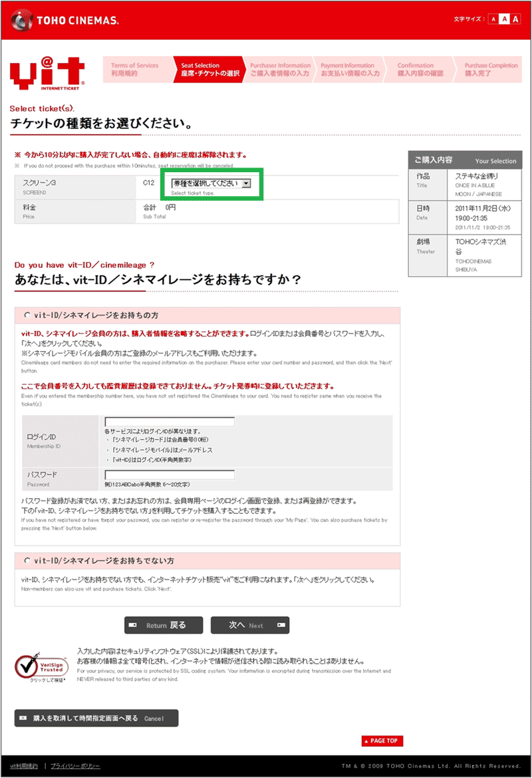Click the 'スクリーン3' screen label
Viewport: 532px width, 778px height.
(39, 183)
